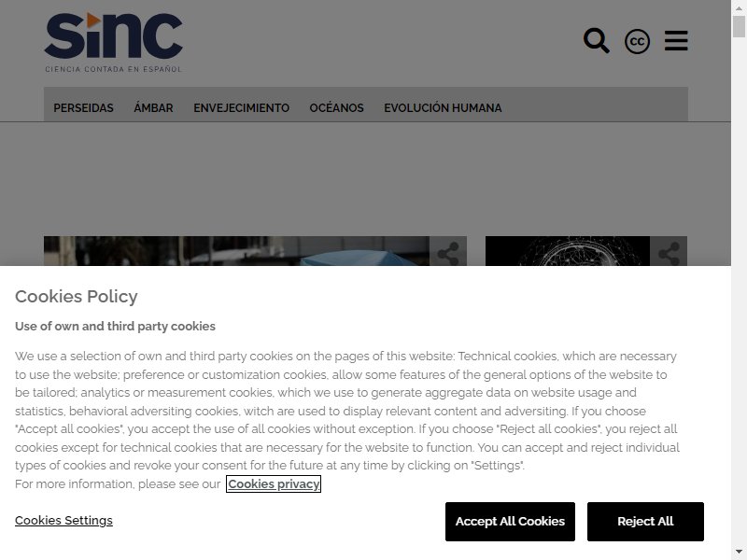Share the brain network article

tap(669, 251)
